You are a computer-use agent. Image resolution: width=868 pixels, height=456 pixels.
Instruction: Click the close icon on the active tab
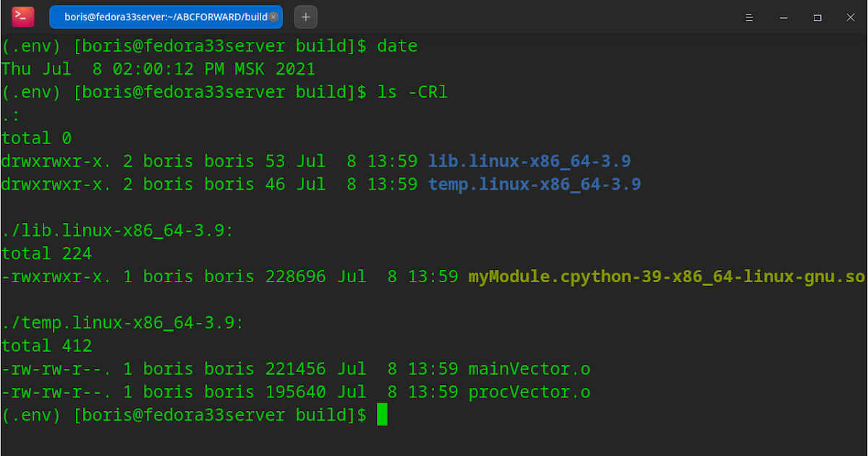274,17
